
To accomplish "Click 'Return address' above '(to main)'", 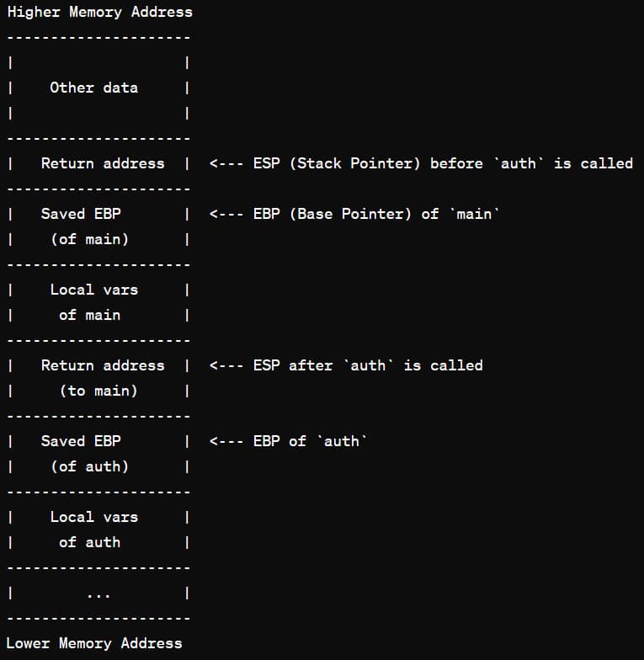I will click(x=103, y=365).
